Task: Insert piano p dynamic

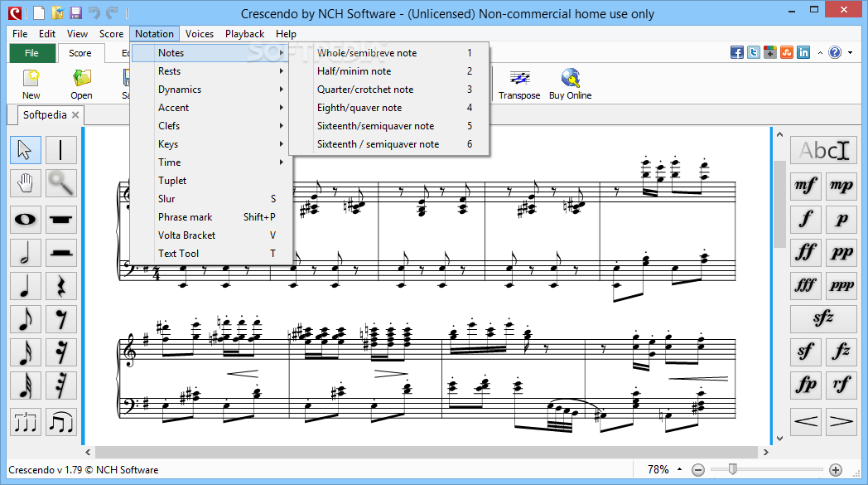Action: point(841,219)
